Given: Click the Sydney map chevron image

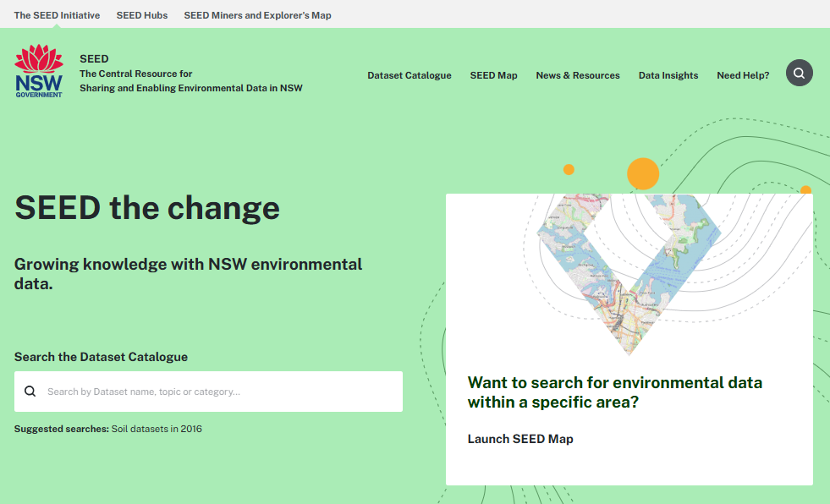Looking at the screenshot, I should pos(629,275).
